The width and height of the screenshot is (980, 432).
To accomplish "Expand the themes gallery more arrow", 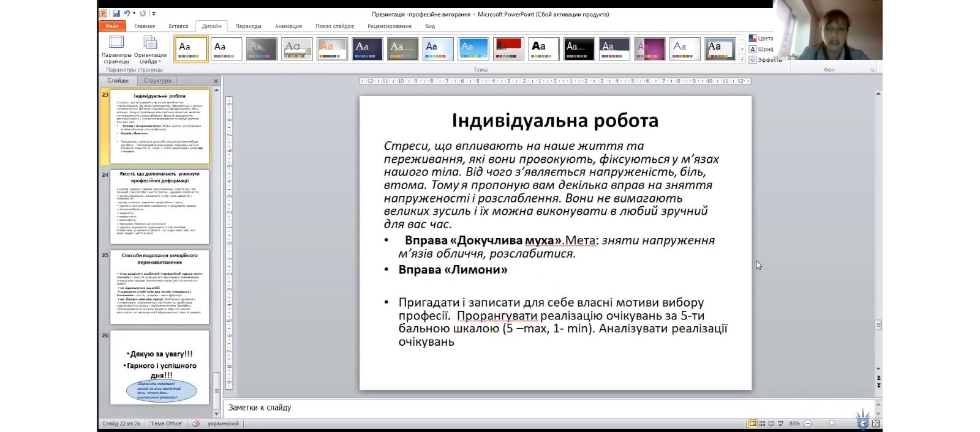I will [742, 59].
